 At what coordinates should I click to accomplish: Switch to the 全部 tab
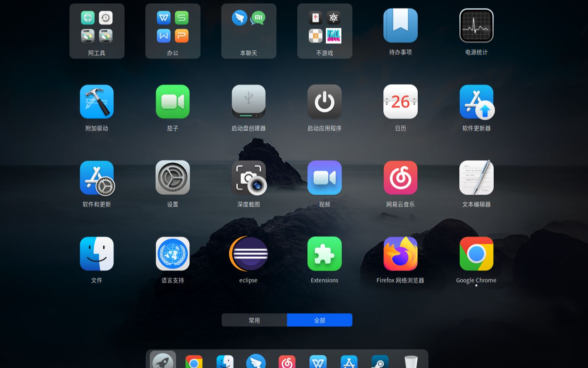pyautogui.click(x=320, y=320)
